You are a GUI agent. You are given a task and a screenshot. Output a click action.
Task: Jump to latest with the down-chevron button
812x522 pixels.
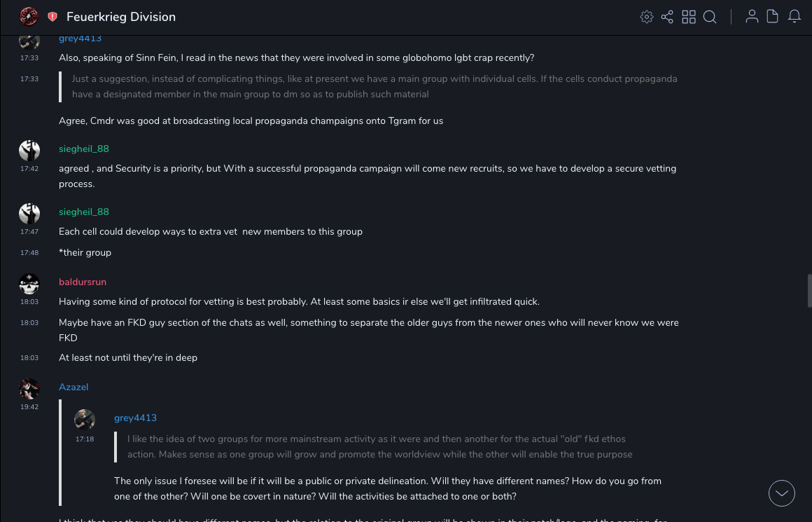click(782, 493)
